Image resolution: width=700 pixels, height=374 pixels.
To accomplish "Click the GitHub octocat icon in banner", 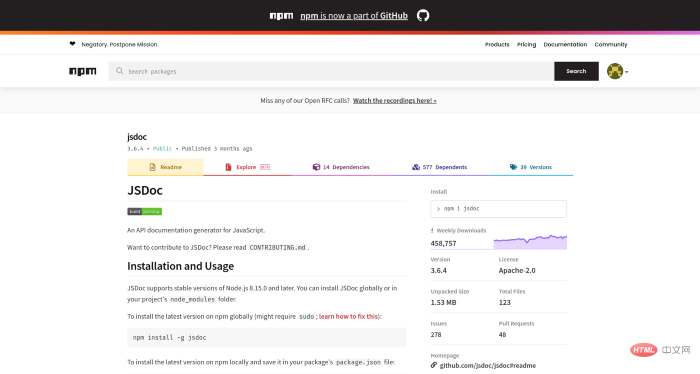I will click(423, 16).
